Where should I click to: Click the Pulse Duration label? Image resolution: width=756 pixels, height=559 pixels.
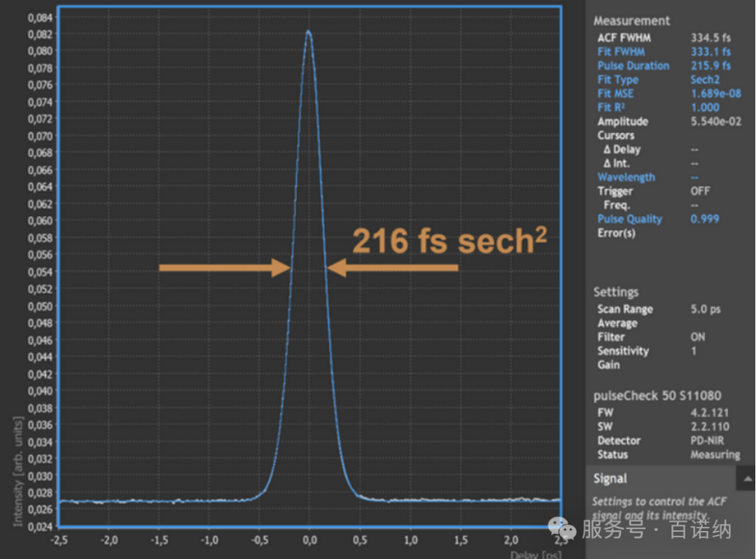click(633, 66)
